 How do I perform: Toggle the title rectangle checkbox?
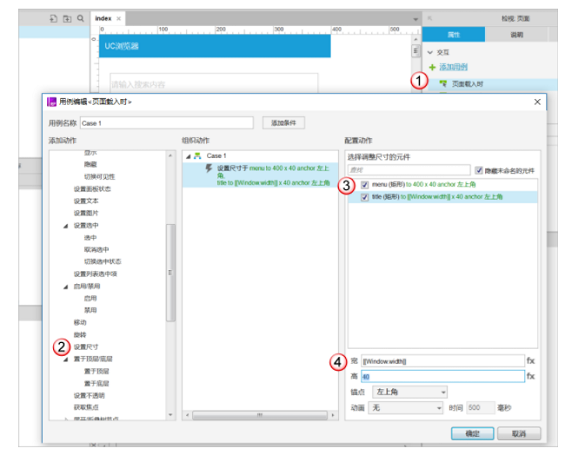(365, 197)
